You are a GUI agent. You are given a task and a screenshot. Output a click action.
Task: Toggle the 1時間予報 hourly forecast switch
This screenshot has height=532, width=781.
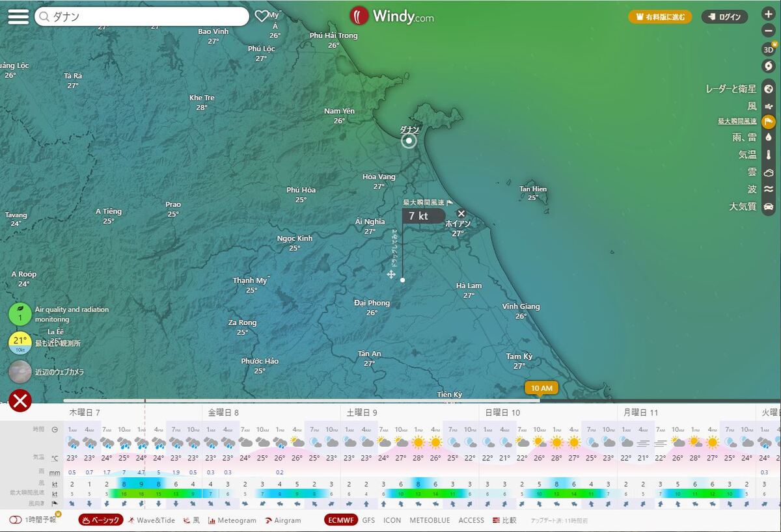coord(16,520)
